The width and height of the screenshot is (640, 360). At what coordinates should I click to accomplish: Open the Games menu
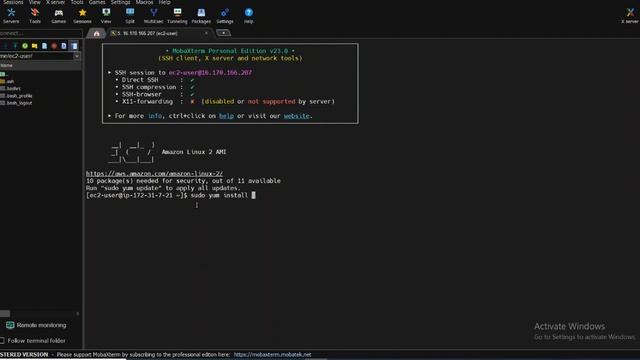tap(97, 2)
